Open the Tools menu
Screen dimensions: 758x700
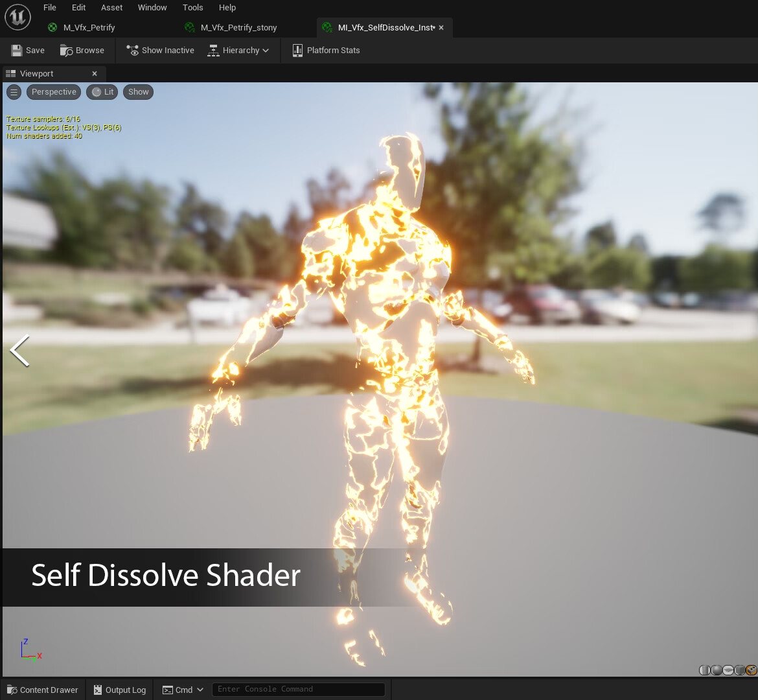pos(192,7)
